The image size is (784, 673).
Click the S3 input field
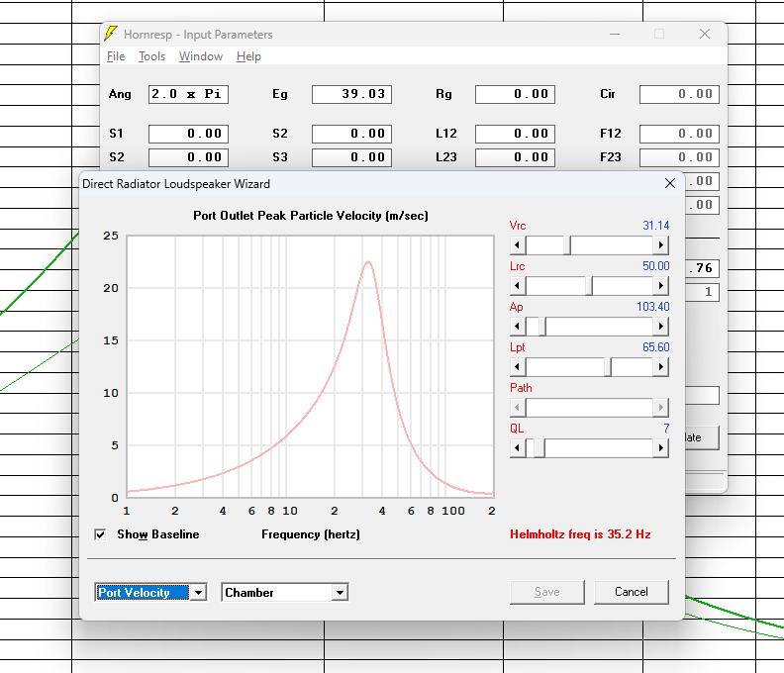pos(352,157)
